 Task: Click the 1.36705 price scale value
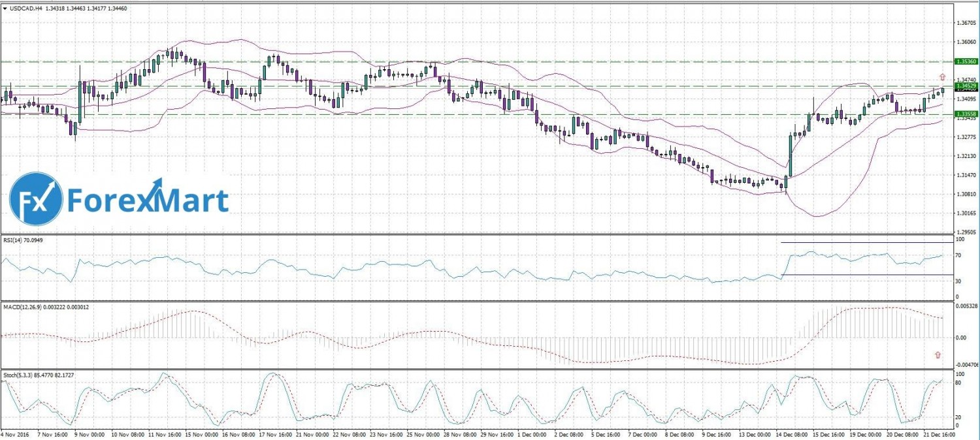(966, 23)
